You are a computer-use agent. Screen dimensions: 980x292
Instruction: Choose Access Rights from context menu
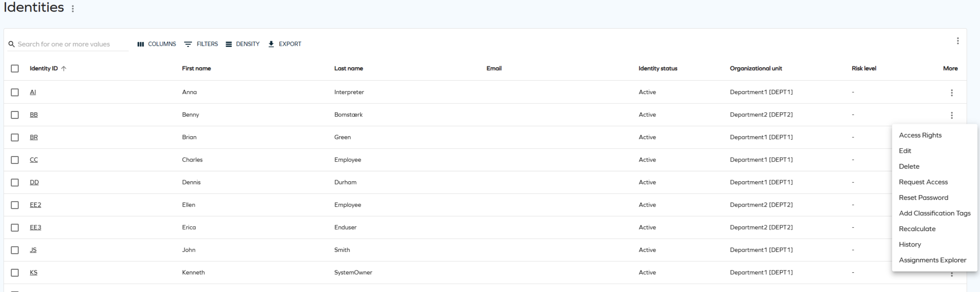[934, 135]
